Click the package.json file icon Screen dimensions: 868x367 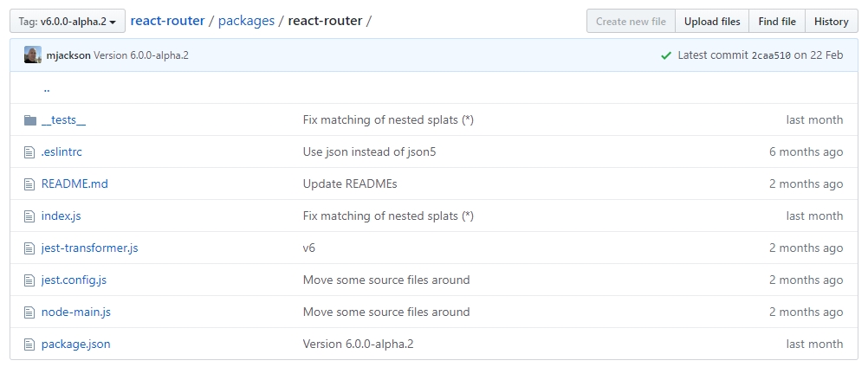click(29, 344)
